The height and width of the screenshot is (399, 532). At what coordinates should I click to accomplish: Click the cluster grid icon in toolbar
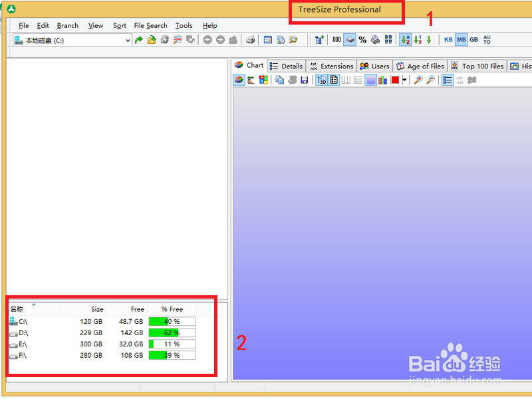coord(388,40)
